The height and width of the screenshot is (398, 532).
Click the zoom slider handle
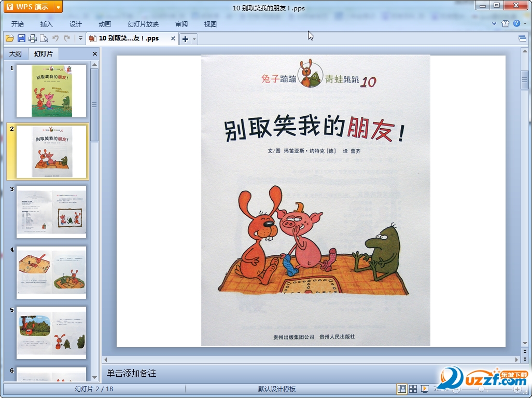(481, 390)
